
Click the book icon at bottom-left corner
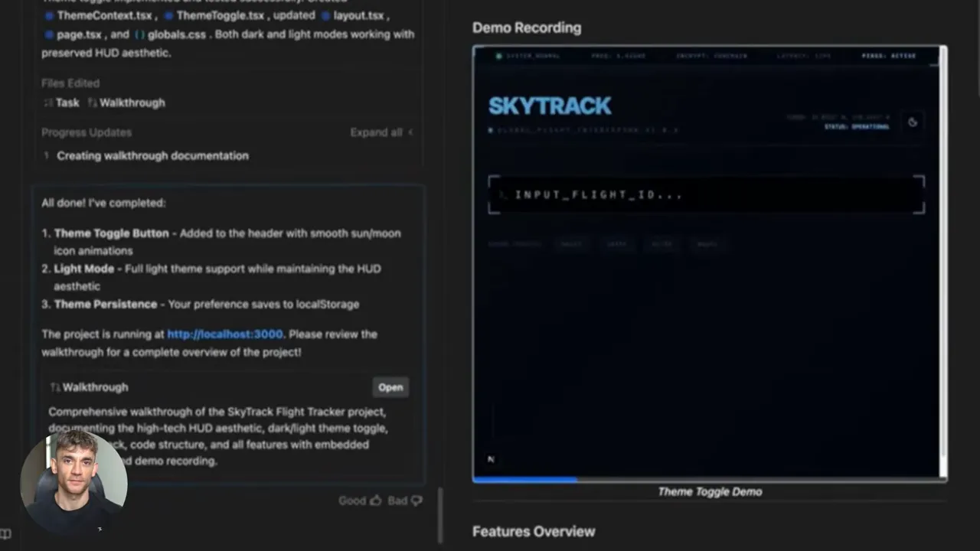5,533
